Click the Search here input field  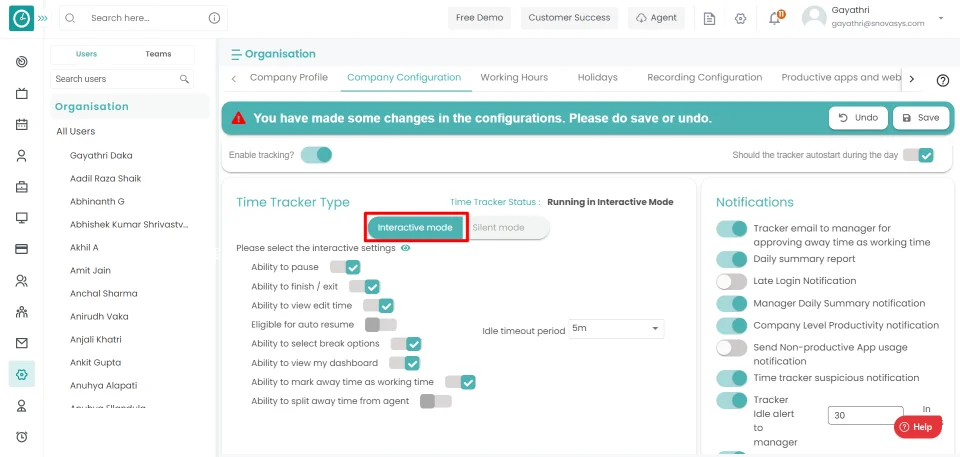(x=145, y=18)
